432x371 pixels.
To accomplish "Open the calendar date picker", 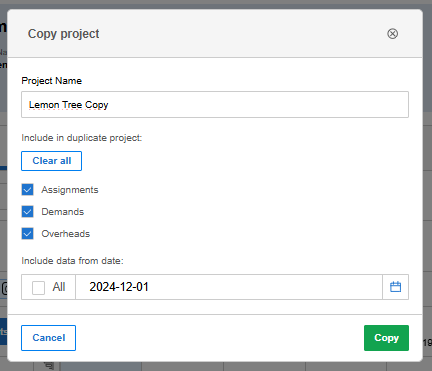I will click(x=395, y=287).
